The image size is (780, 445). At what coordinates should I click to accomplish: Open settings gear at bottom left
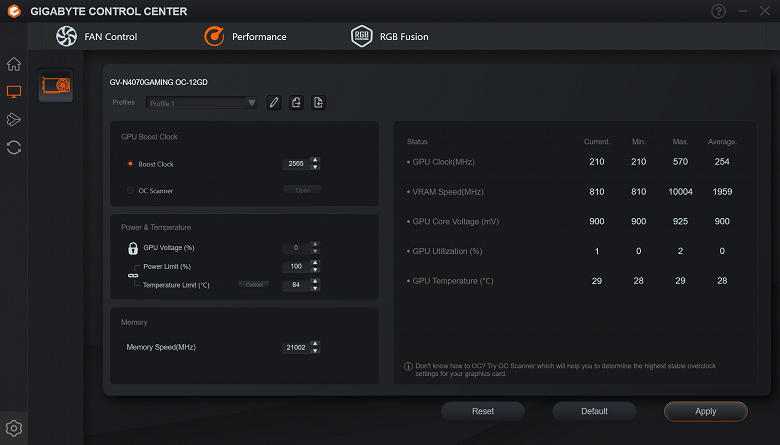[x=14, y=428]
